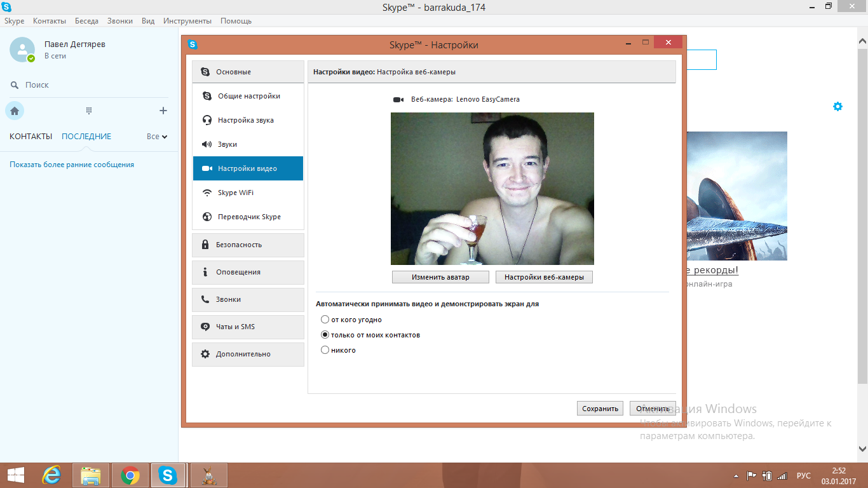Open the 'Контакты' menu
The width and height of the screenshot is (868, 488).
pyautogui.click(x=50, y=21)
